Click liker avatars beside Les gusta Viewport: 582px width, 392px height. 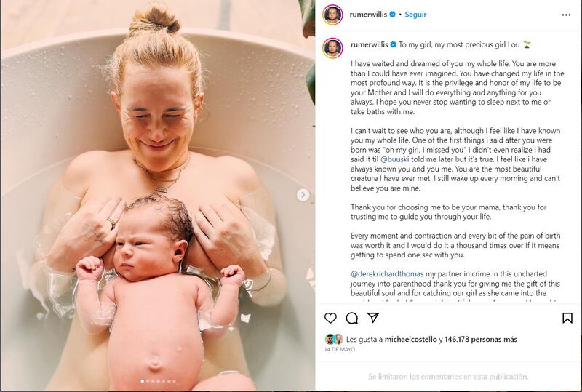coord(334,339)
